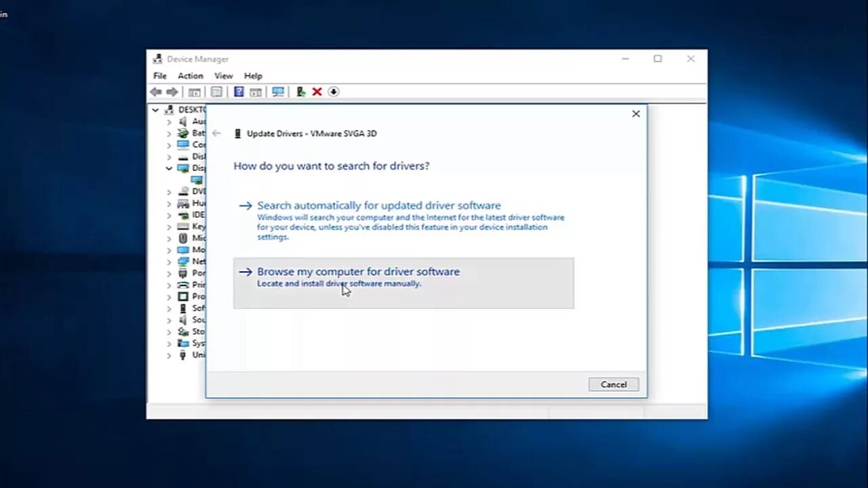Select the mouse icon beside Mic
Screen dimensions: 868x488
(183, 238)
